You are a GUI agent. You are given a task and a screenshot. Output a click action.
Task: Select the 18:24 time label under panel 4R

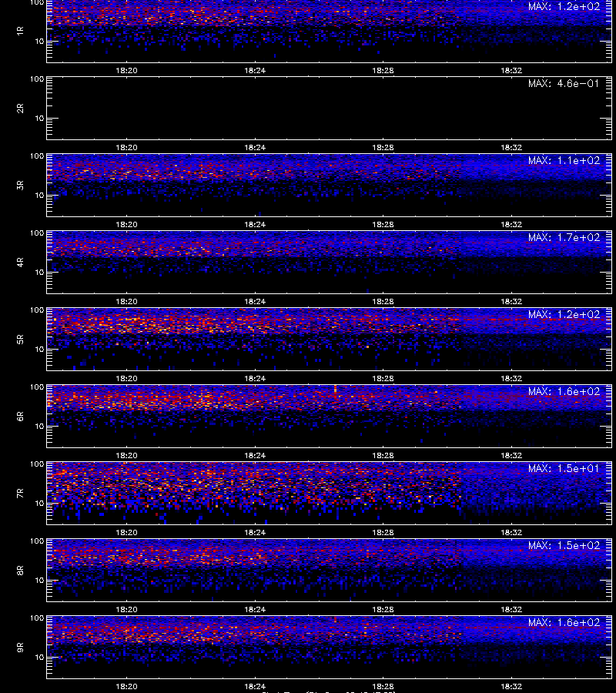[255, 301]
